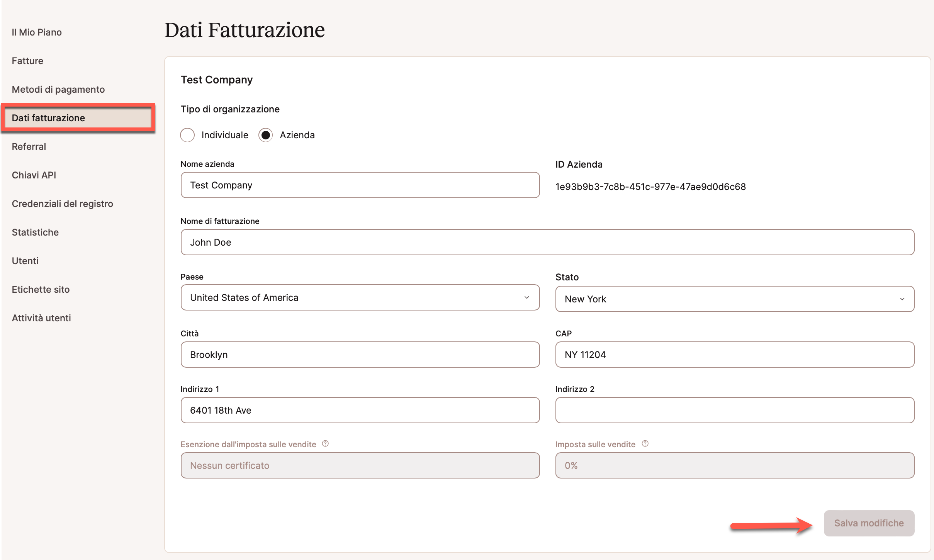Select the Azienda organization type
Viewport: 934px width, 560px height.
265,135
